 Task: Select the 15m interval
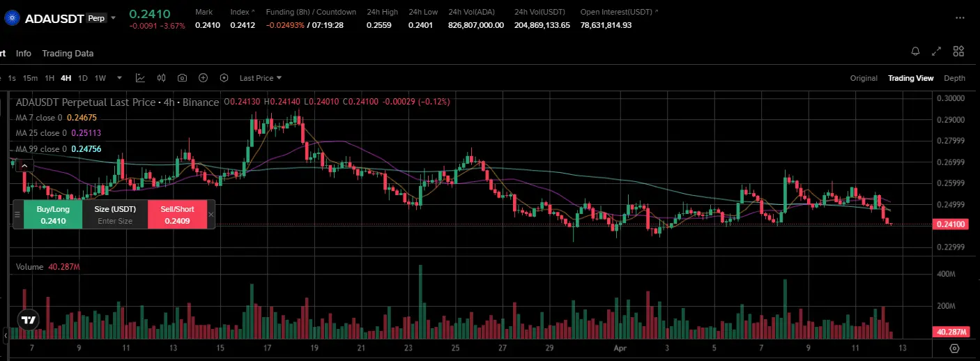click(x=30, y=78)
